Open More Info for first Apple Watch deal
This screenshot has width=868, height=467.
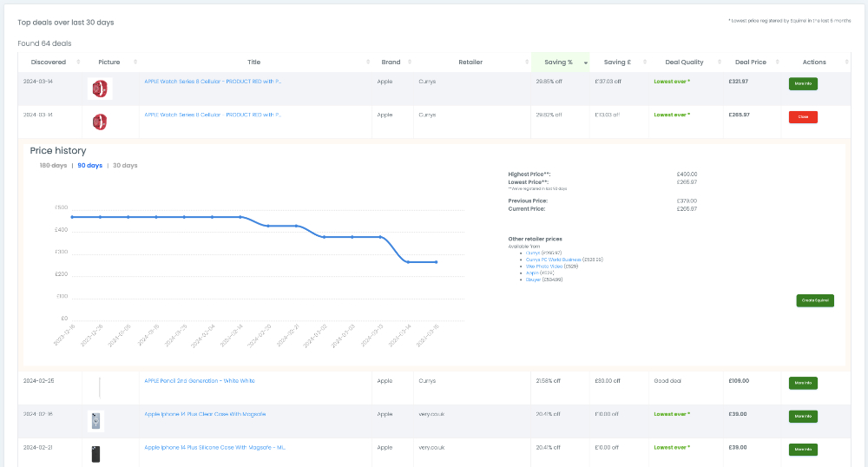coord(802,83)
